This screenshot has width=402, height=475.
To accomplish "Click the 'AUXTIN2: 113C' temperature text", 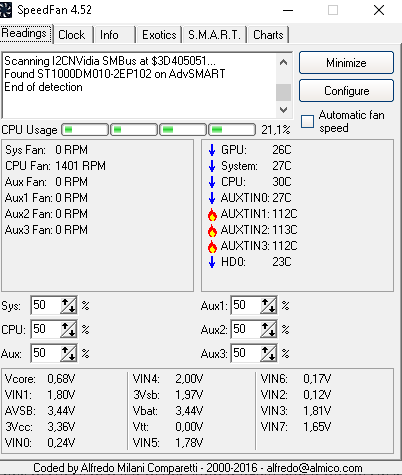I will point(259,230).
